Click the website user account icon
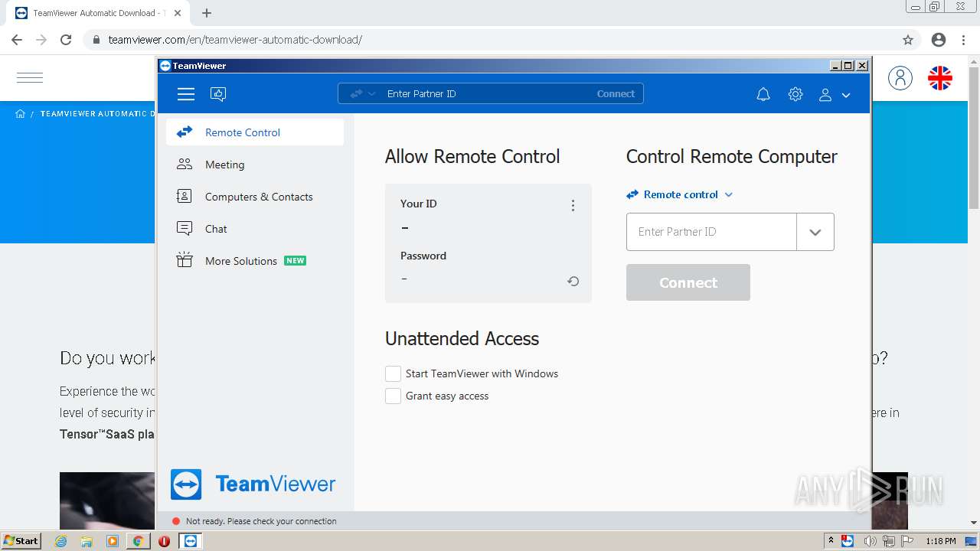This screenshot has width=980, height=551. pos(900,77)
